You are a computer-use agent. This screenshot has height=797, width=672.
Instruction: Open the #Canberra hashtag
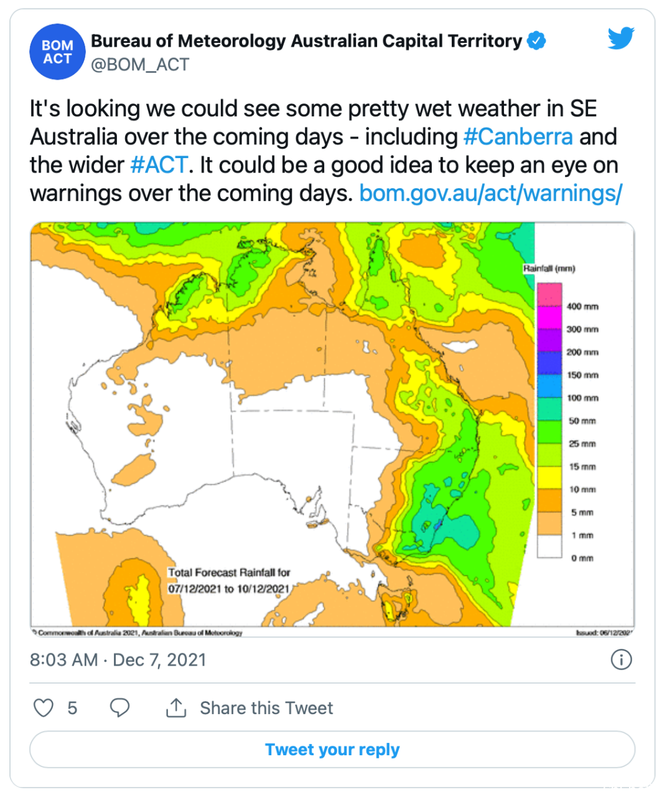point(518,136)
